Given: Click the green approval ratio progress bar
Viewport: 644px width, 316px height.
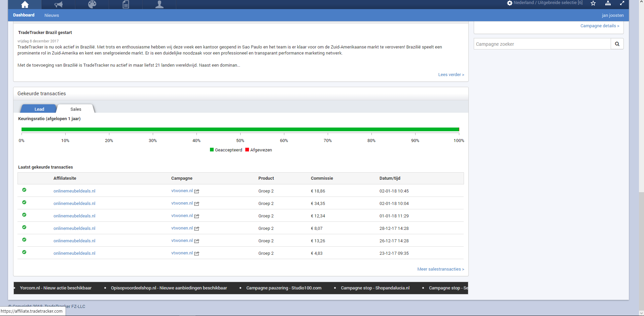Looking at the screenshot, I should point(240,129).
